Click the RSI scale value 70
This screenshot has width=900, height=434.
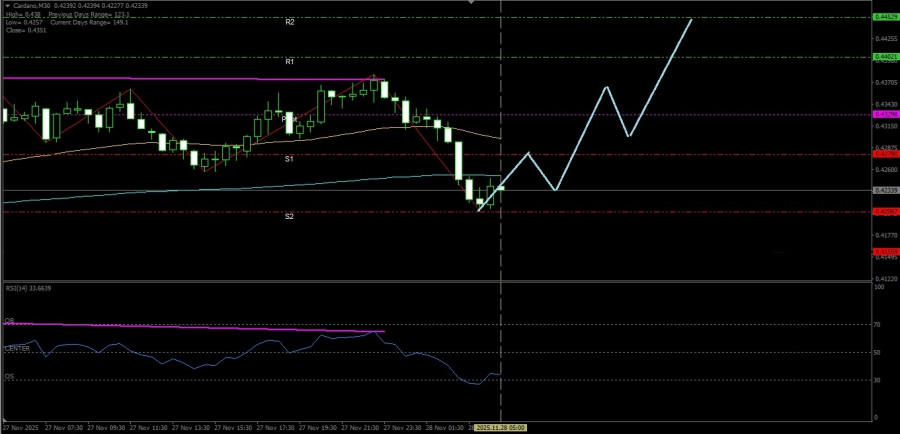(x=878, y=325)
